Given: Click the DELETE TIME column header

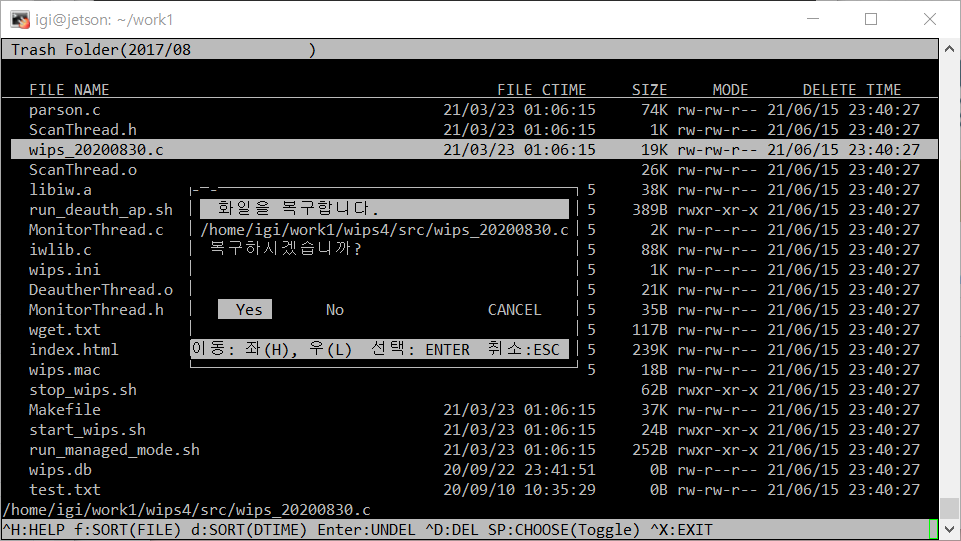Looking at the screenshot, I should pos(852,90).
